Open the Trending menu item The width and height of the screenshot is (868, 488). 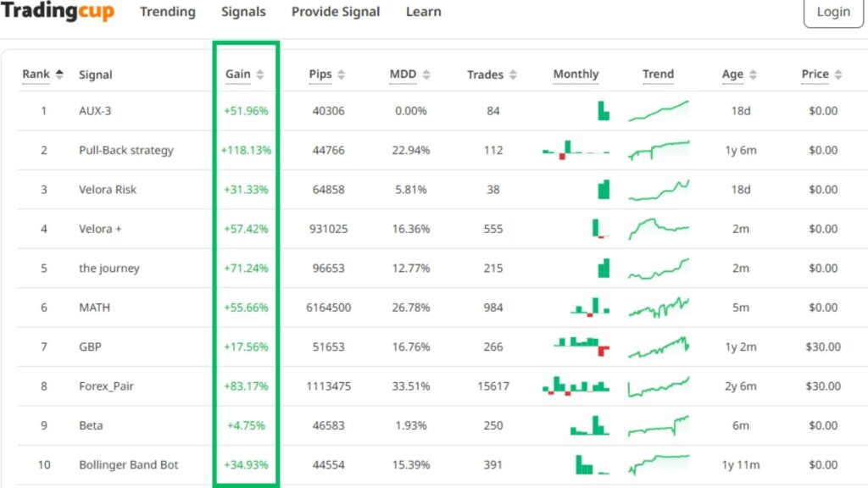pos(167,12)
